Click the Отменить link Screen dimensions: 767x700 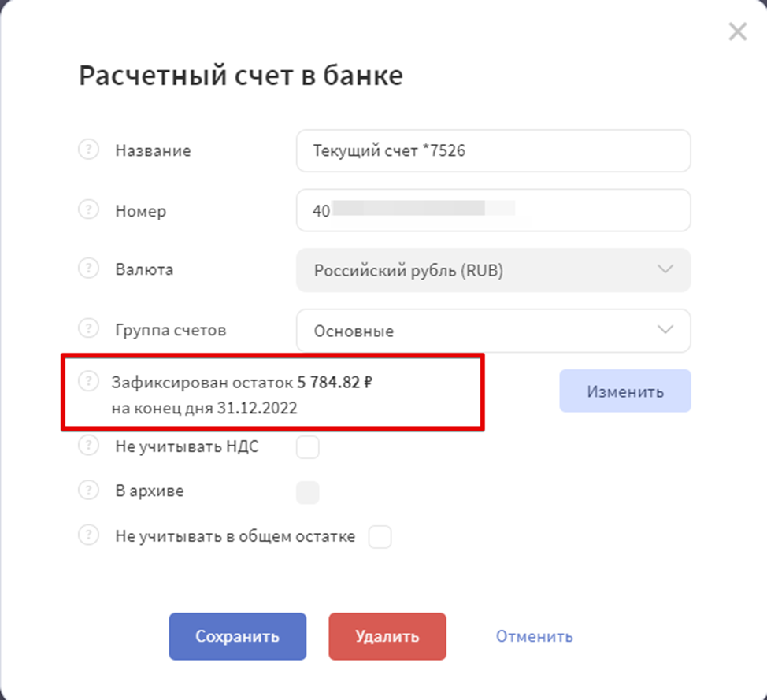coord(534,636)
